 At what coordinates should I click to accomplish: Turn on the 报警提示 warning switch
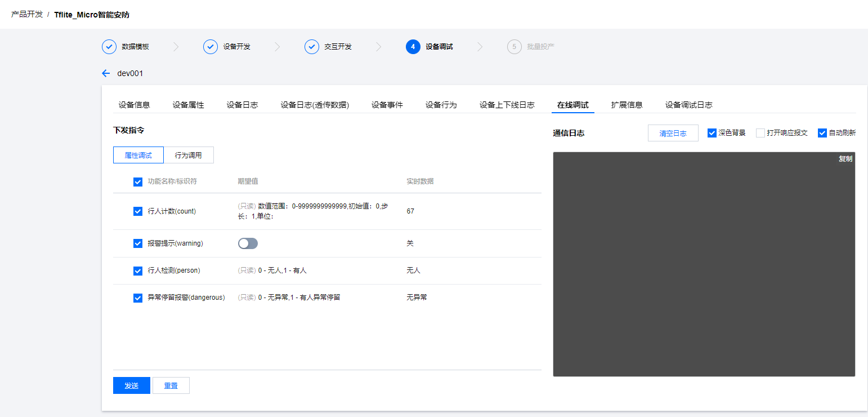point(248,243)
